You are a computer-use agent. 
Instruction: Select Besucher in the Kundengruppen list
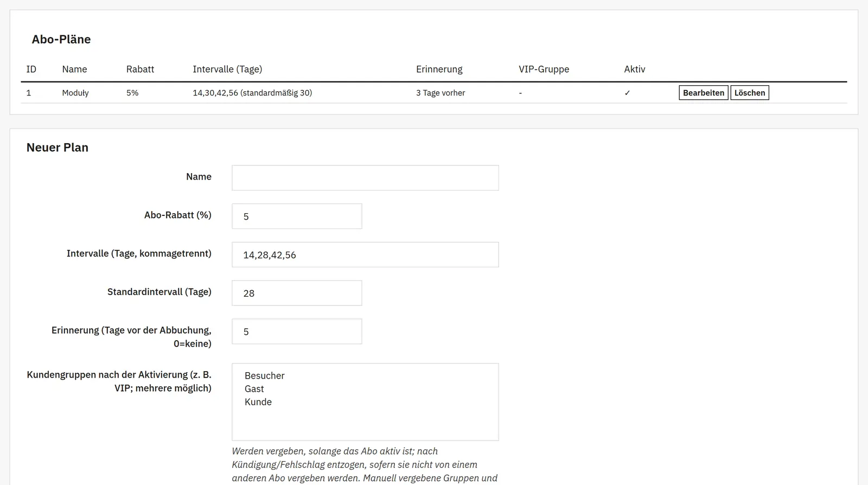pos(264,375)
